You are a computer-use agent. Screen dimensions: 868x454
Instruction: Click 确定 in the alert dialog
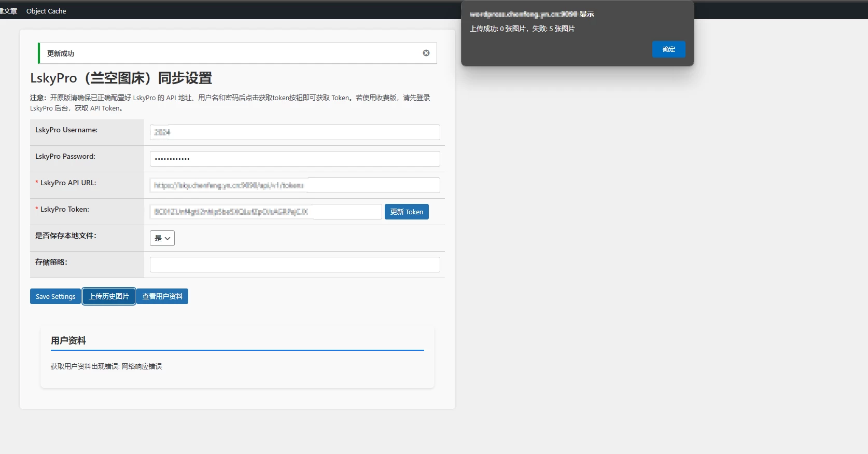point(668,49)
